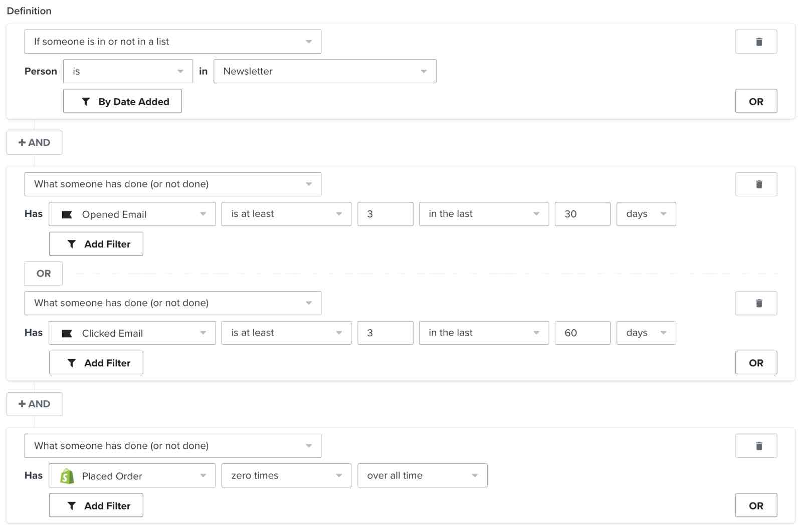The image size is (802, 532).
Task: Change the Clicked Email metric dropdown
Action: (x=132, y=333)
